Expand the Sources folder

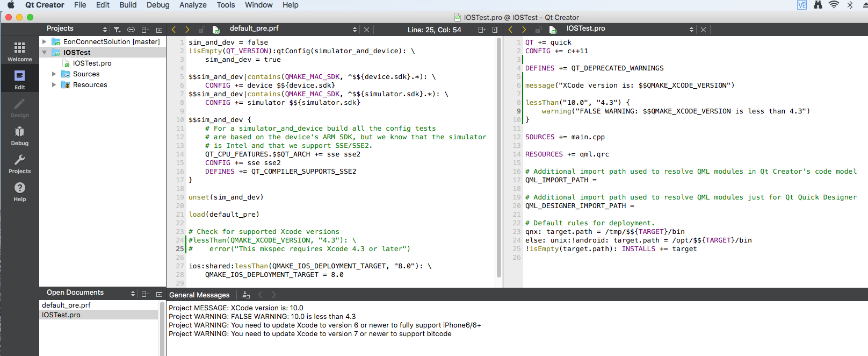point(54,74)
